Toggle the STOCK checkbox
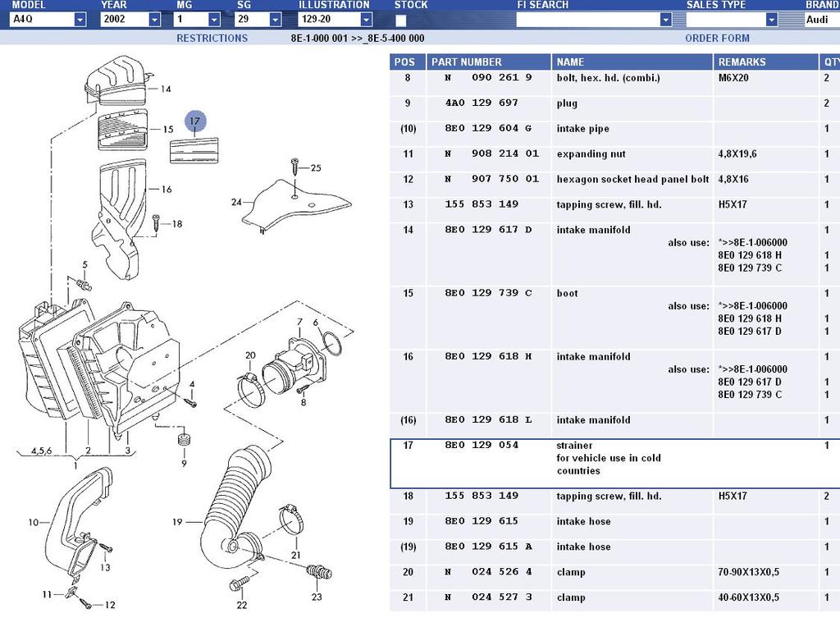 pyautogui.click(x=401, y=20)
